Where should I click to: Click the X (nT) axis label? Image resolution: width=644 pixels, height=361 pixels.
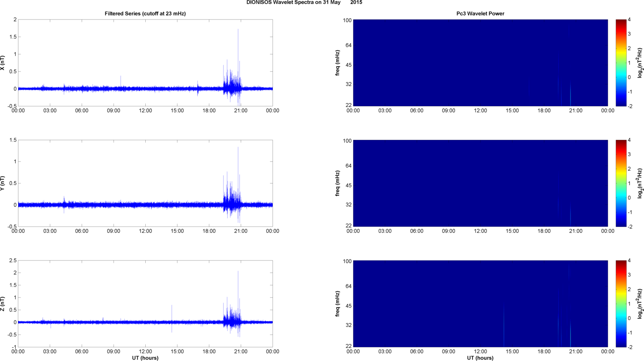[x=3, y=63]
